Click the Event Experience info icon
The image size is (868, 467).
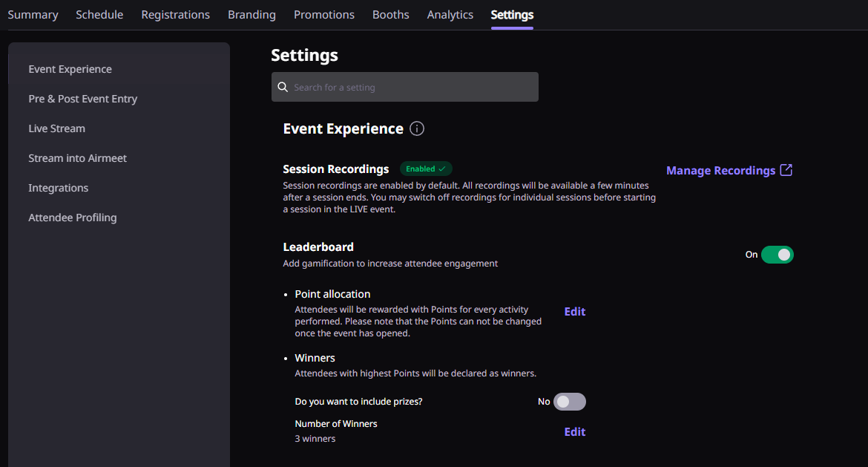[x=417, y=129]
